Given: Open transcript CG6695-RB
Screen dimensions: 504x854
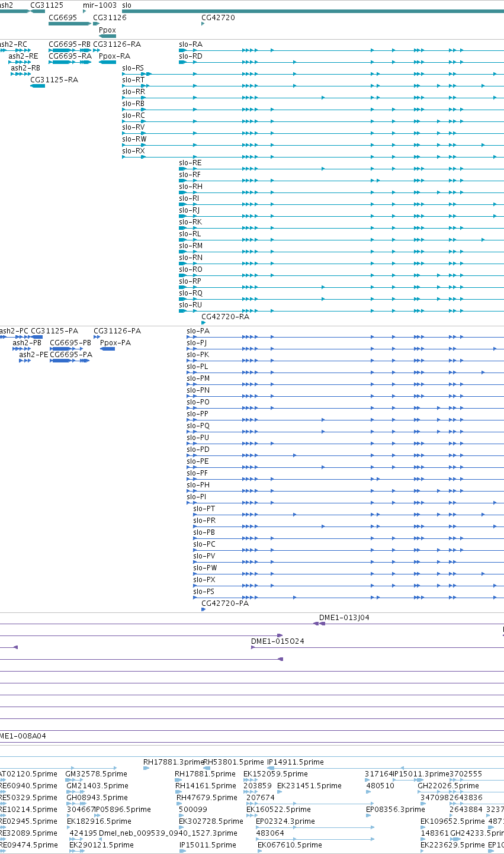Looking at the screenshot, I should (x=70, y=44).
